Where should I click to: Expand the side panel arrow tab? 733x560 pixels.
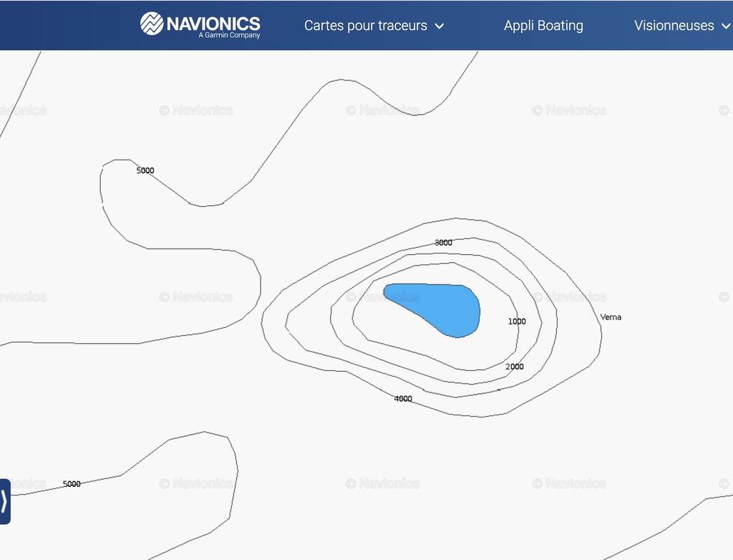pos(5,501)
